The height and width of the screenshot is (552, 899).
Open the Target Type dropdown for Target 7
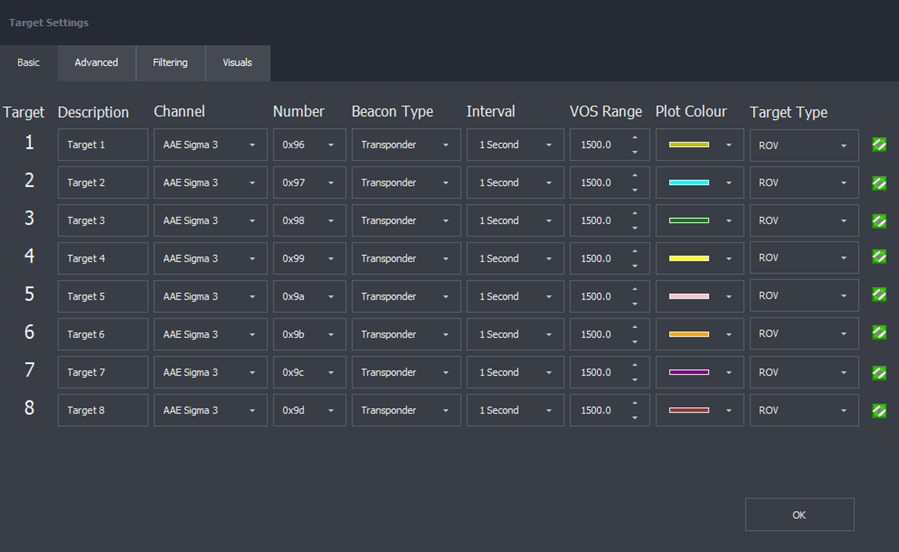pyautogui.click(x=804, y=372)
